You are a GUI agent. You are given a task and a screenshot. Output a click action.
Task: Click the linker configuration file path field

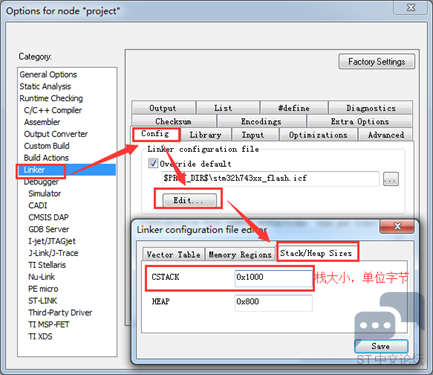(270, 179)
